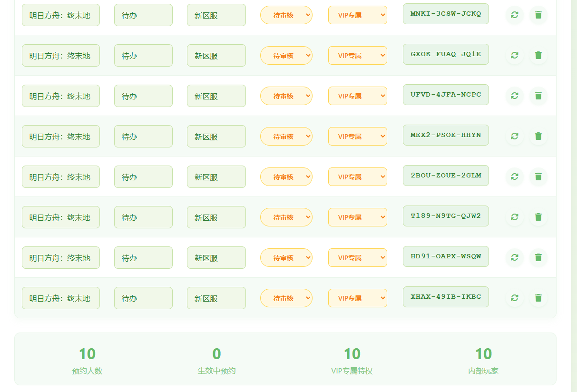Select code text HD91-OAPX-WSQW
This screenshot has width=577, height=392.
[446, 256]
